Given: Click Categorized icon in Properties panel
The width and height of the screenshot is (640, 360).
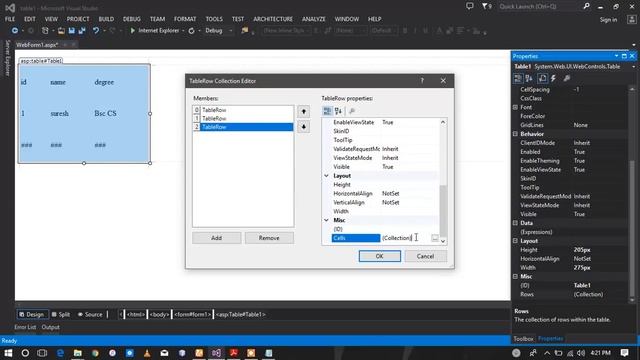Looking at the screenshot, I should [518, 78].
